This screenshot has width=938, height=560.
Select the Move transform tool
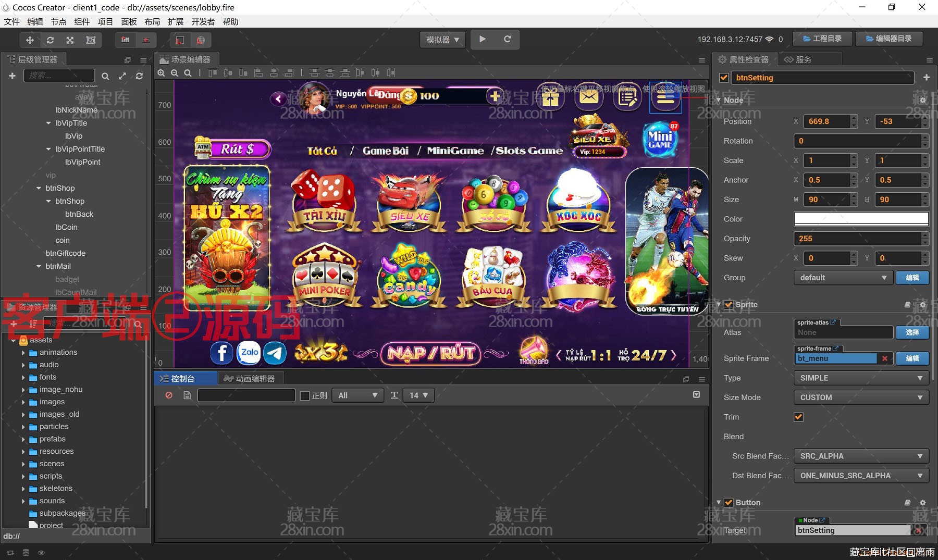(30, 40)
